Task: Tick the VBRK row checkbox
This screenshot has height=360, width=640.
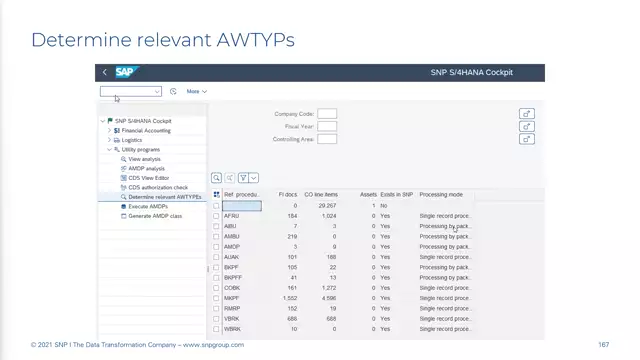Action: click(216, 319)
